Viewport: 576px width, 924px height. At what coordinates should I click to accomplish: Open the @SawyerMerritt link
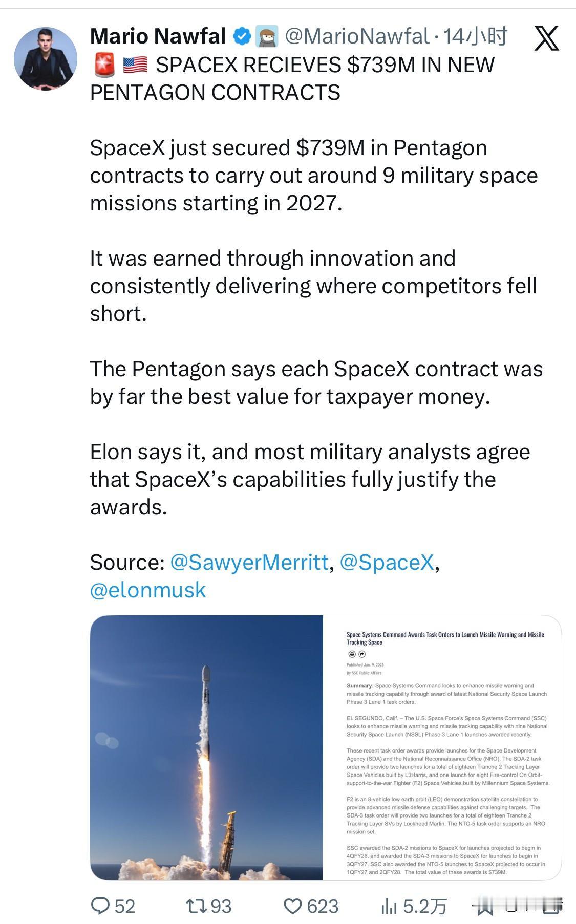click(x=248, y=562)
